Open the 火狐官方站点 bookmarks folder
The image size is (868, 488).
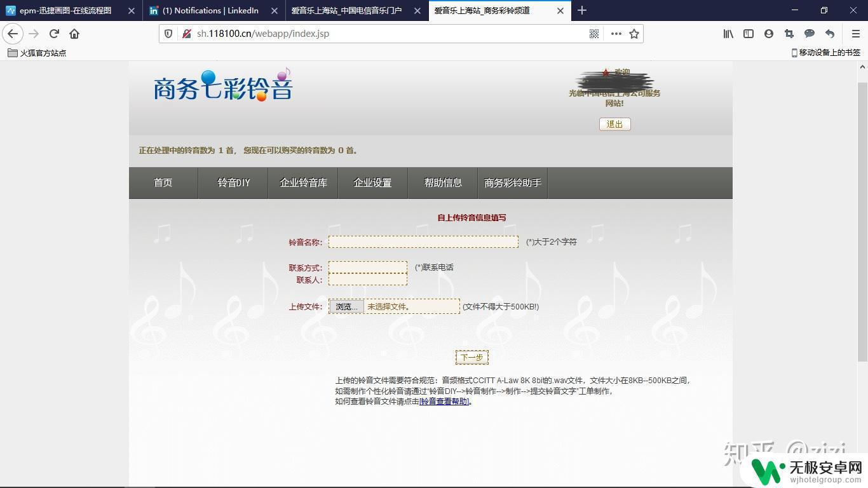37,53
